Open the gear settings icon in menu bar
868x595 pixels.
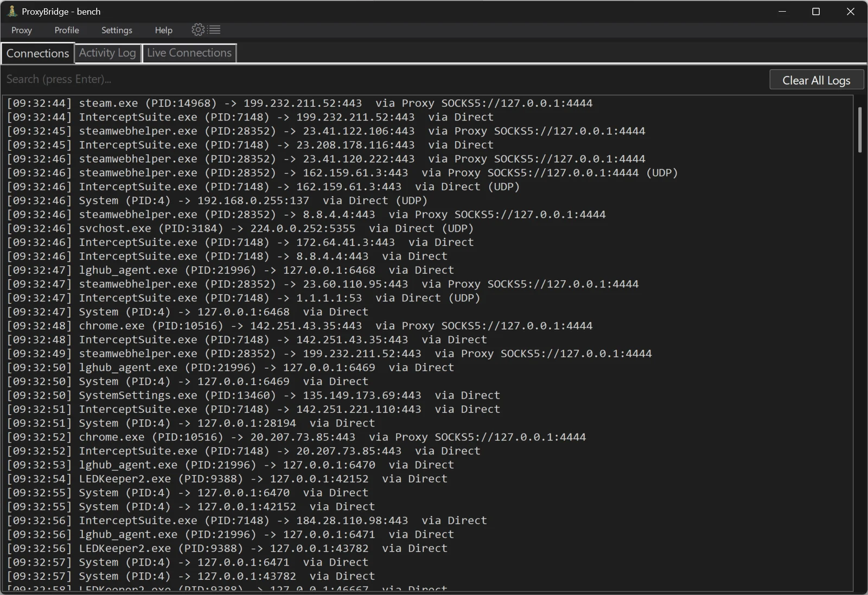[x=198, y=30]
